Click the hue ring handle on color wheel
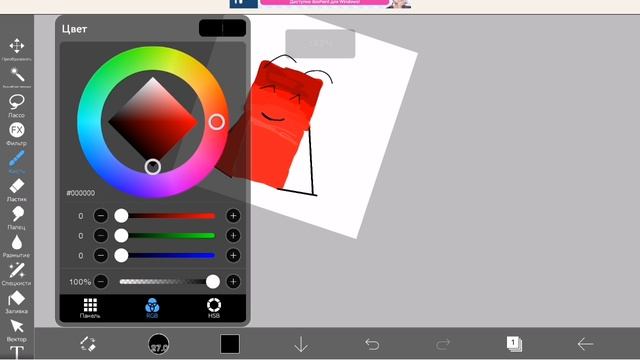This screenshot has width=640, height=360. [217, 122]
